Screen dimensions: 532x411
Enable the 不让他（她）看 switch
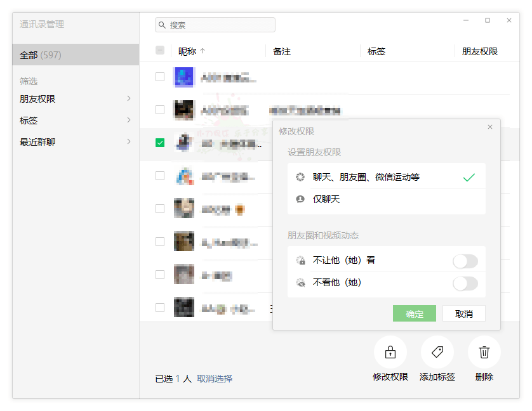tap(465, 260)
